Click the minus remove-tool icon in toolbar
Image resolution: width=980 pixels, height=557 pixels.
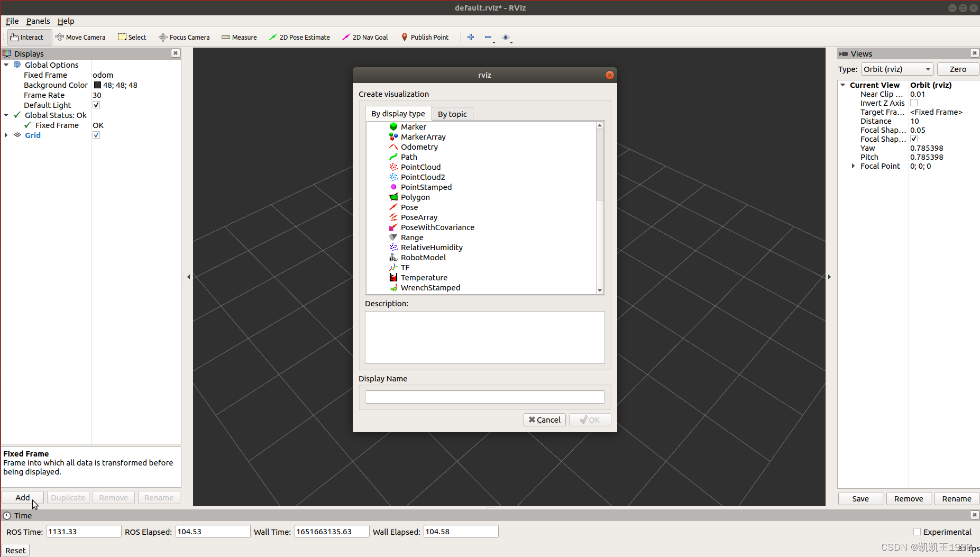coord(488,37)
